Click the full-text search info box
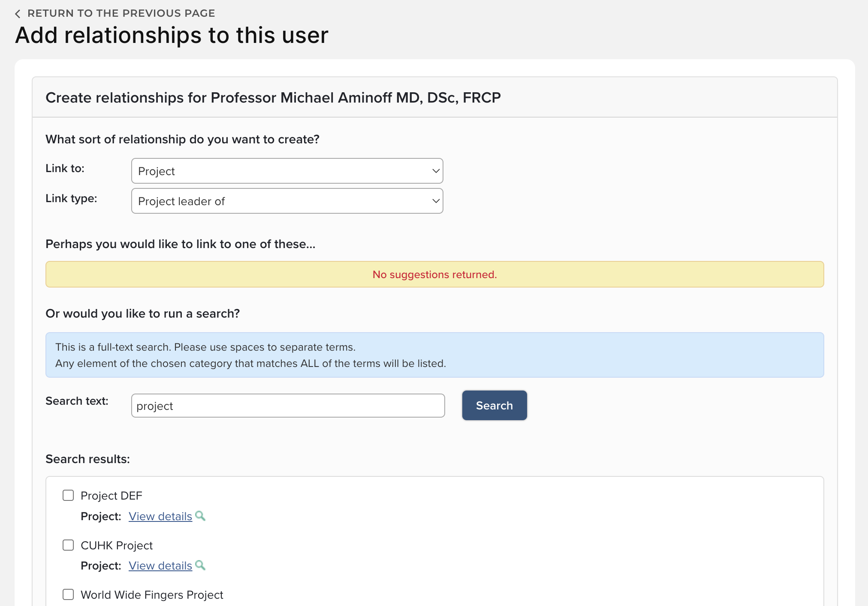Screen dimensions: 868x606 click(x=434, y=355)
